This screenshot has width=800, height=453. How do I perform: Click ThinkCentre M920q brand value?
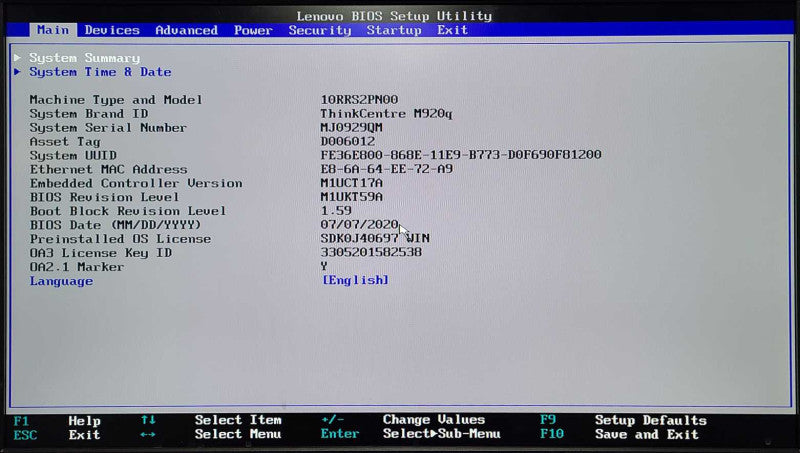[386, 113]
